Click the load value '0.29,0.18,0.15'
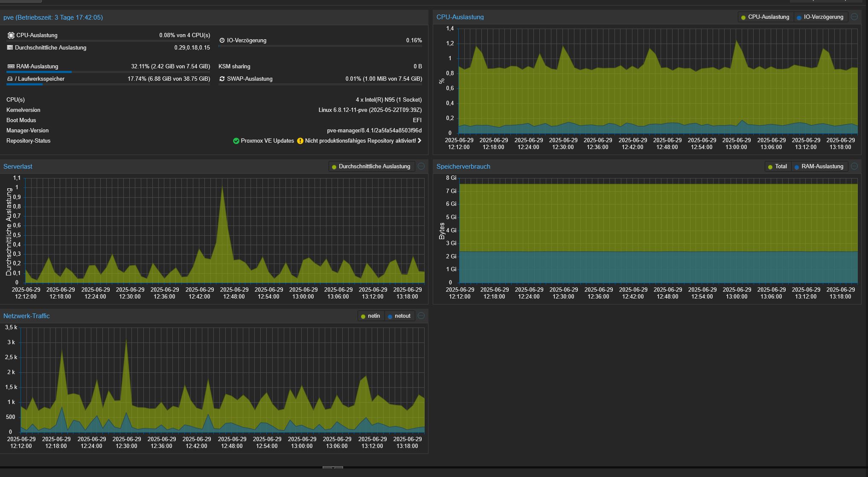Viewport: 868px width, 477px height. pos(192,48)
